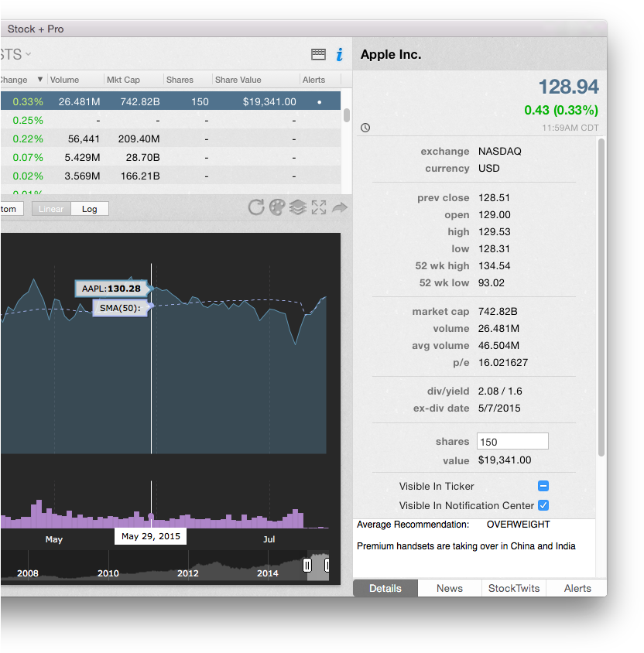The height and width of the screenshot is (653, 644).
Task: Click the left timeline range handle
Action: click(x=307, y=565)
